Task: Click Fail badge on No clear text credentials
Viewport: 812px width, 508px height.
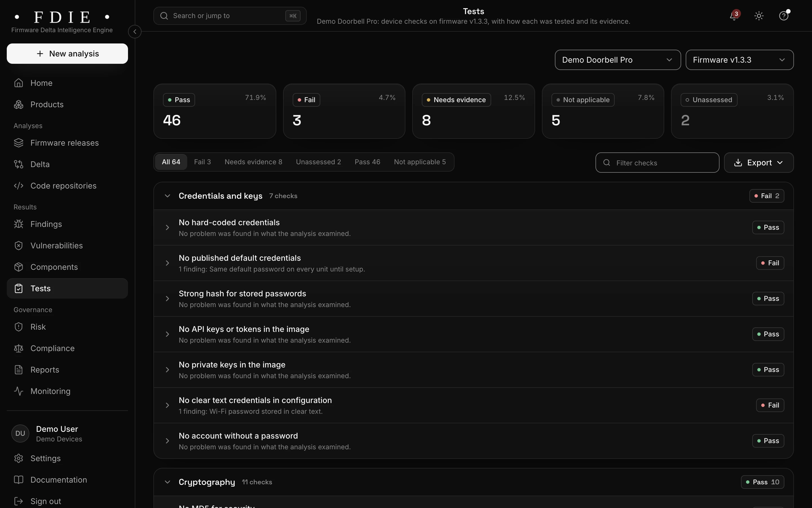Action: pyautogui.click(x=770, y=405)
